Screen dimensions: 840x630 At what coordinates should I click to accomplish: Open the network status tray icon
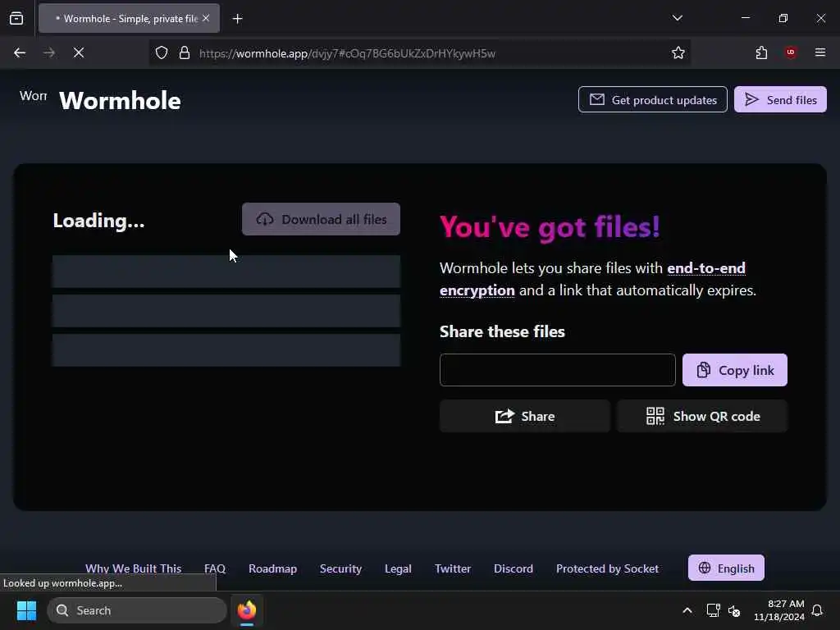pyautogui.click(x=713, y=610)
